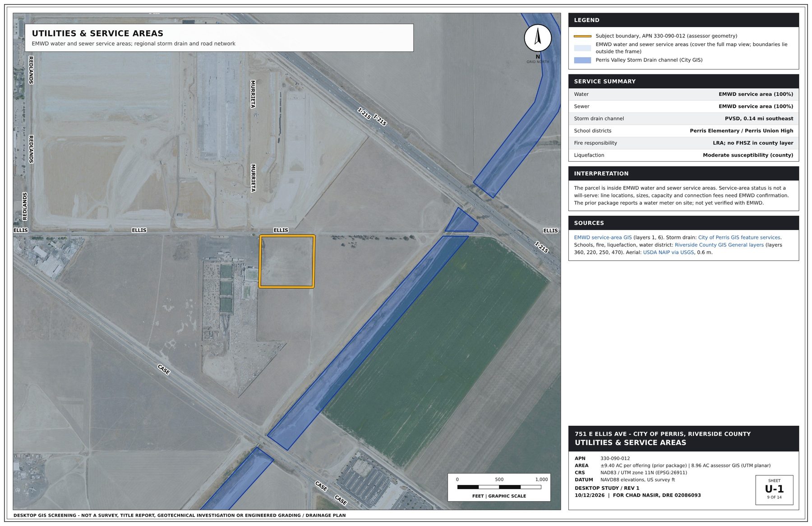Click the map title 'UTILITIES & SERVICE AREAS'
Viewport: 812px width, 526px height.
pyautogui.click(x=97, y=33)
